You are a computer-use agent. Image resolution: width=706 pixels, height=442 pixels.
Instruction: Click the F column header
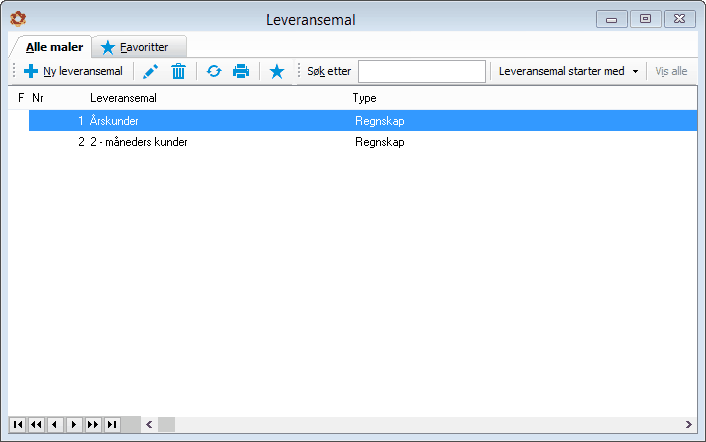point(21,98)
